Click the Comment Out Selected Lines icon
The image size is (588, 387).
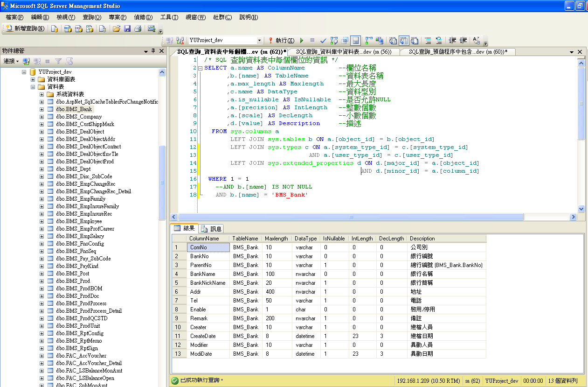click(428, 41)
